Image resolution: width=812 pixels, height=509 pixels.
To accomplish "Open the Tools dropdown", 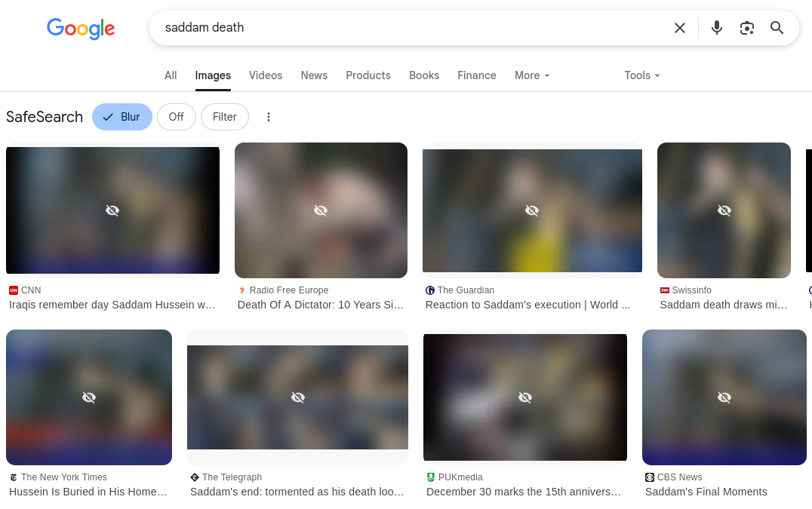I will click(641, 75).
